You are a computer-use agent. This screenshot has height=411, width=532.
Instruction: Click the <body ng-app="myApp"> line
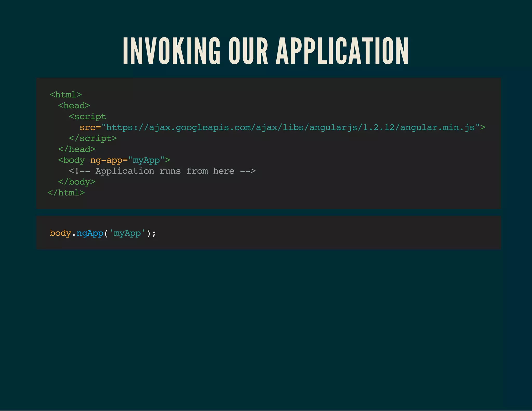coord(114,160)
